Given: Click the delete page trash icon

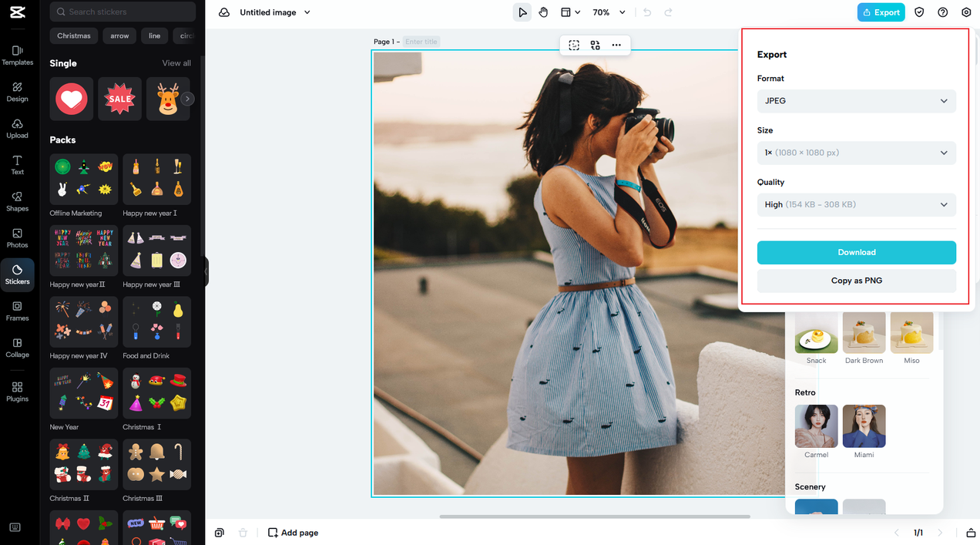Looking at the screenshot, I should coord(243,533).
